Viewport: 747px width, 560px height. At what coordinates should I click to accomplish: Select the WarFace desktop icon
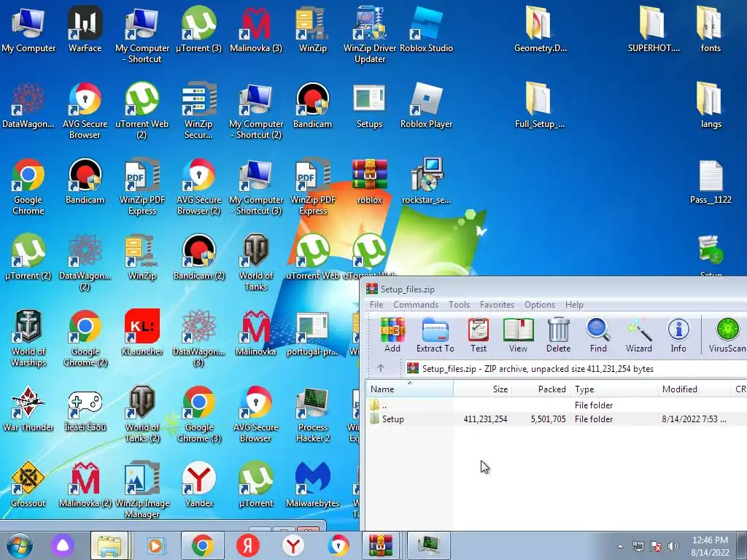click(85, 29)
